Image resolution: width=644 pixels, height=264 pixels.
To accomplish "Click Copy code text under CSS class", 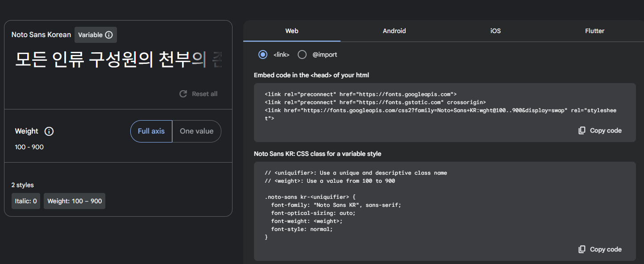I will point(606,249).
